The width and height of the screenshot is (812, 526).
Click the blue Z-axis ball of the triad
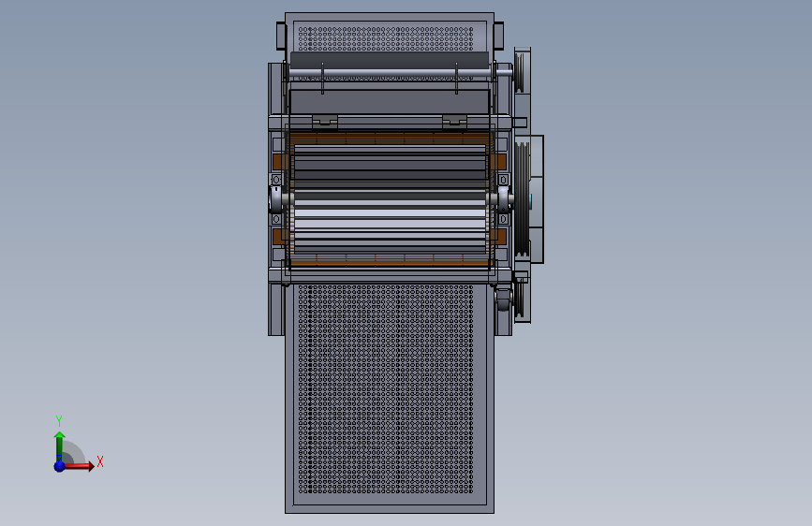[60, 466]
